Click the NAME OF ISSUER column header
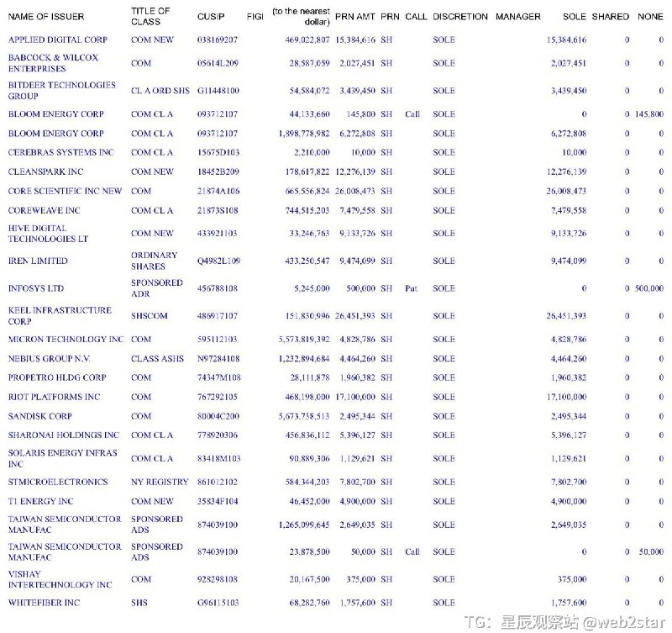 pyautogui.click(x=46, y=17)
